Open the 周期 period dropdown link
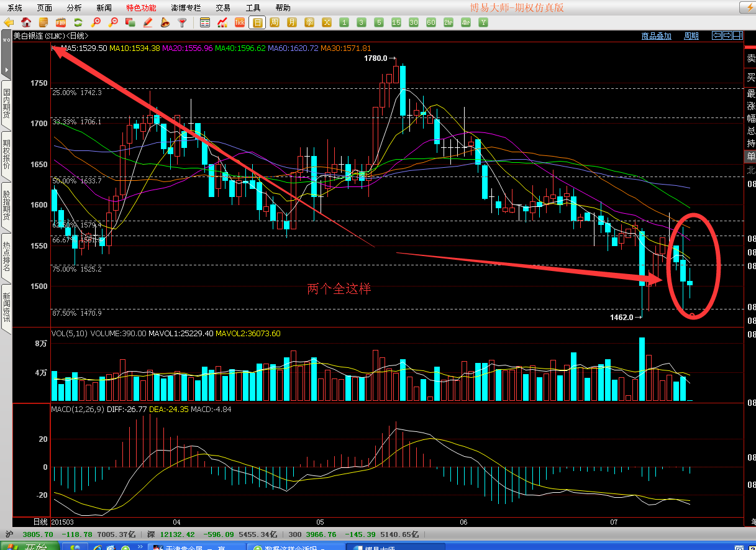This screenshot has height=550, width=756. pyautogui.click(x=691, y=36)
